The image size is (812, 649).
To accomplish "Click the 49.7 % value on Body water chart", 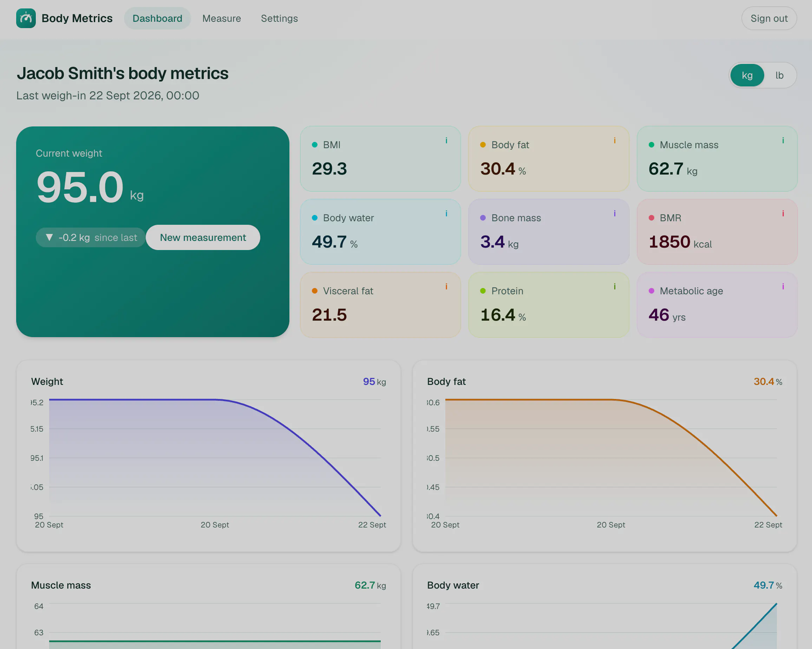I will pos(768,585).
